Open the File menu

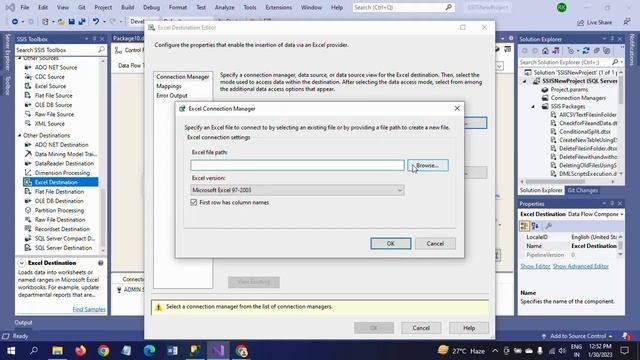(24, 7)
